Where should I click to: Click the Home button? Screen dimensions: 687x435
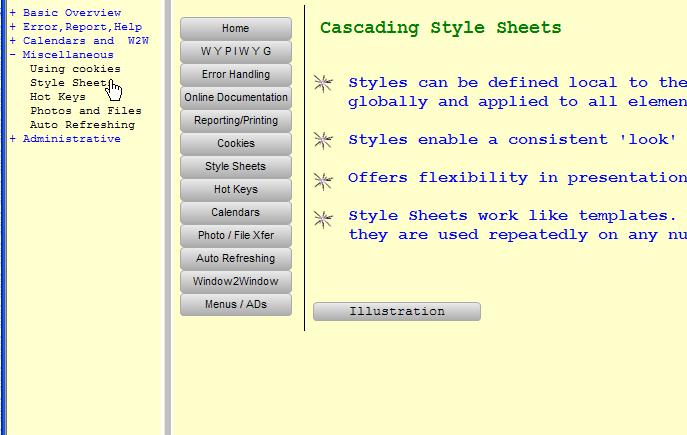tap(236, 28)
